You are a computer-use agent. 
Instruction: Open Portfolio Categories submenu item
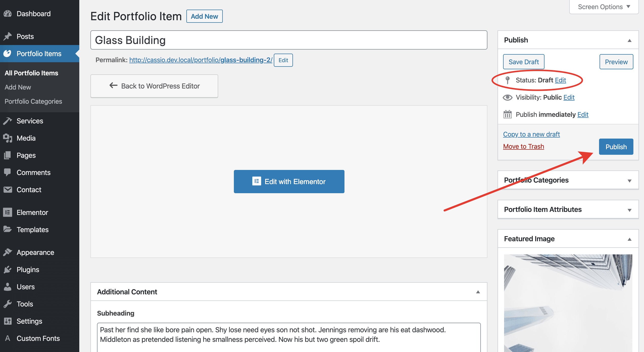[x=33, y=101]
